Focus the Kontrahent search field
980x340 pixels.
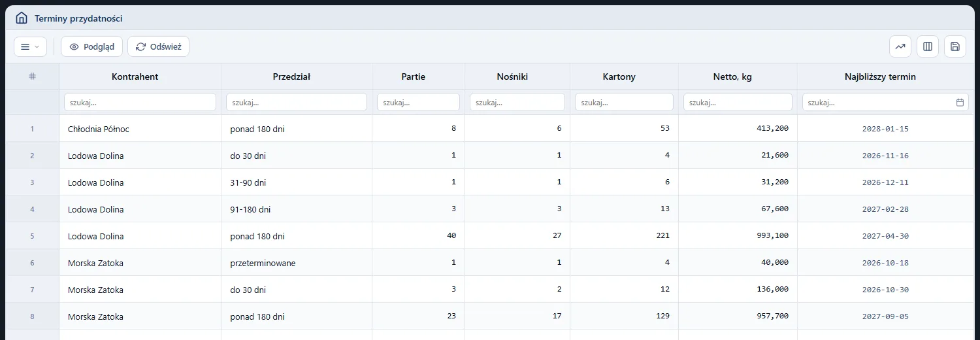(x=140, y=102)
